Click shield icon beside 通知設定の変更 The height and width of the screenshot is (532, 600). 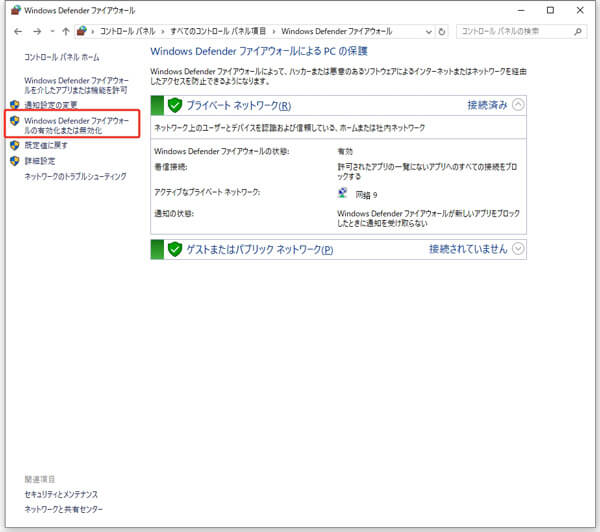pyautogui.click(x=15, y=105)
